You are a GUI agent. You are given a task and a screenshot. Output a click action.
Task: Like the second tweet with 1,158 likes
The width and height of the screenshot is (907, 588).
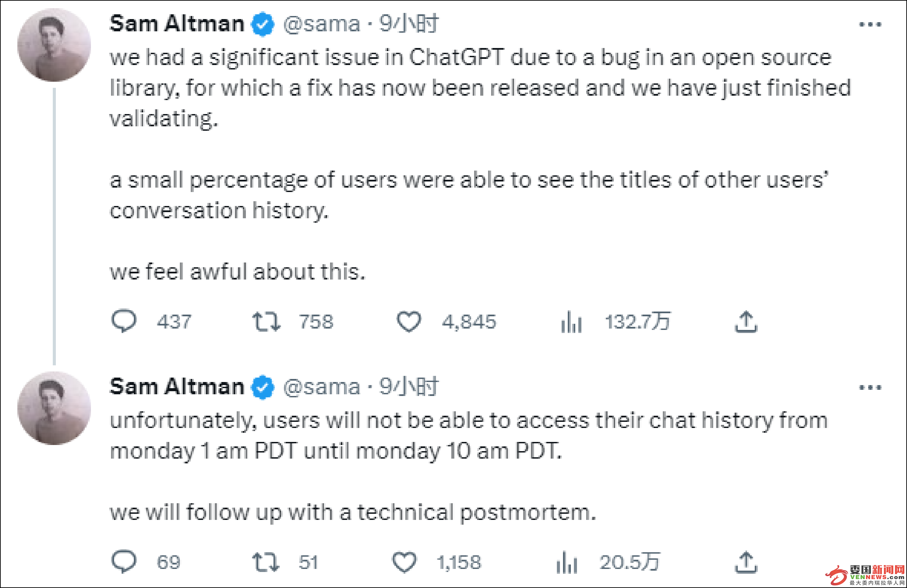[404, 562]
